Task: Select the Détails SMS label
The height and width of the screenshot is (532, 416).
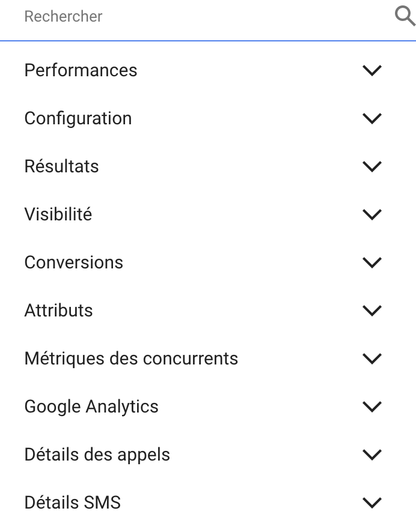Action: [x=72, y=503]
